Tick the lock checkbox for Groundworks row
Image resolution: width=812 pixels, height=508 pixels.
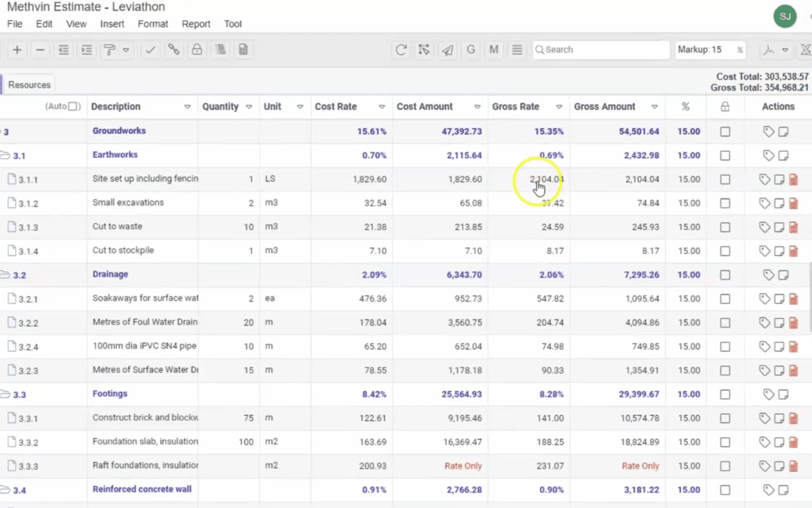click(x=725, y=132)
